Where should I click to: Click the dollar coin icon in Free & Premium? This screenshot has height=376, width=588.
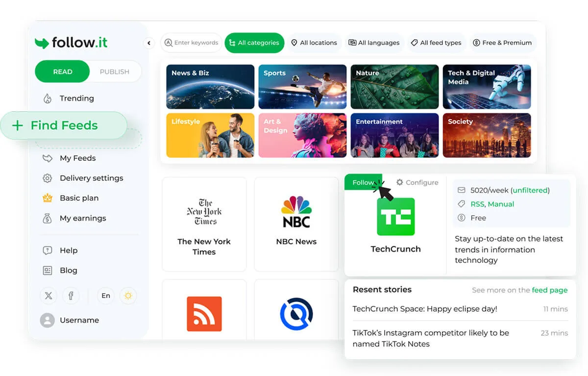point(476,43)
